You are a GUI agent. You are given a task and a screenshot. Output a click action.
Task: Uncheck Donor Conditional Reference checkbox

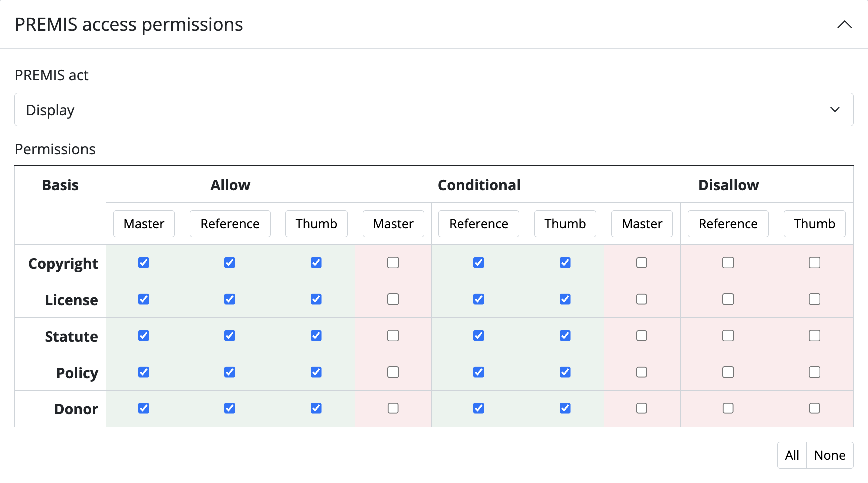[479, 408]
